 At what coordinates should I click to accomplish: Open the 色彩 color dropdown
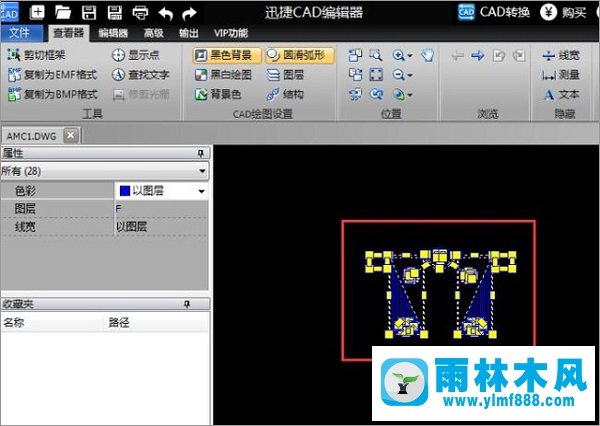[x=201, y=191]
